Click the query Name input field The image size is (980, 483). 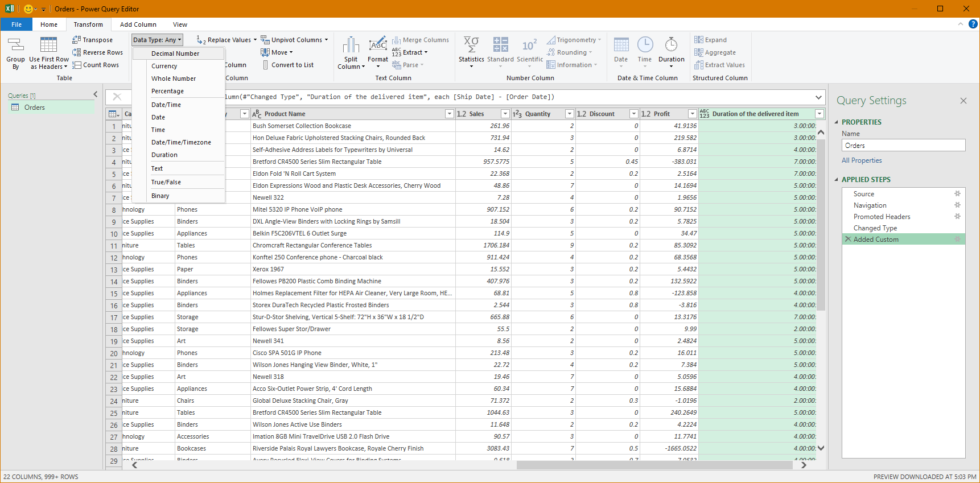[903, 146]
